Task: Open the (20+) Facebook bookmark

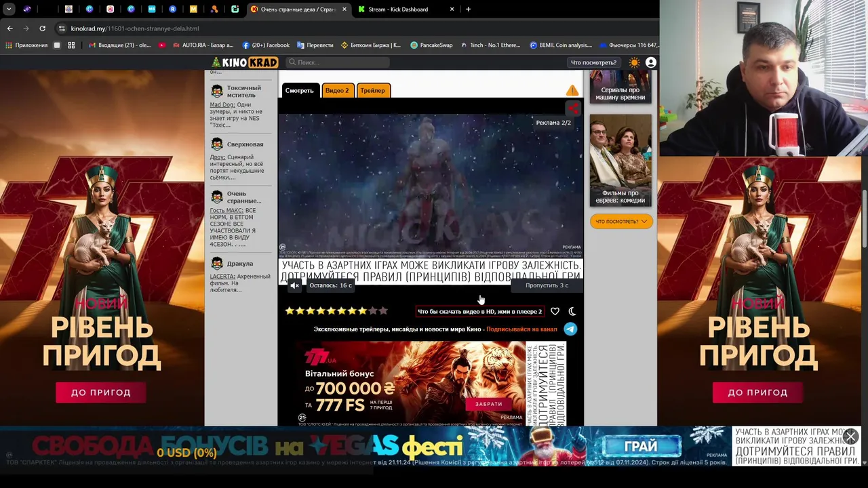Action: (x=266, y=45)
